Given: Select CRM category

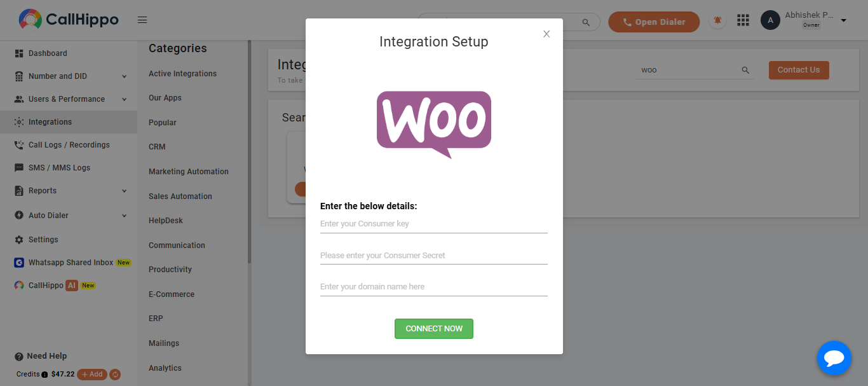Looking at the screenshot, I should [157, 147].
